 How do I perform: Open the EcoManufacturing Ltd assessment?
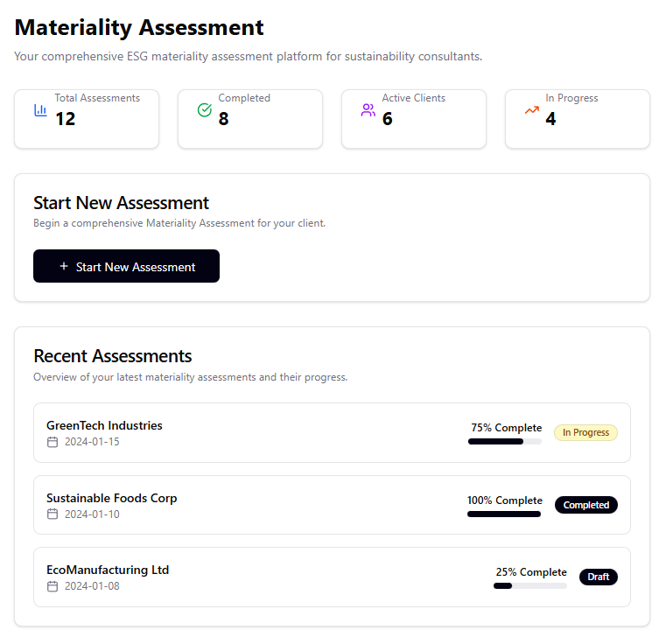point(108,570)
